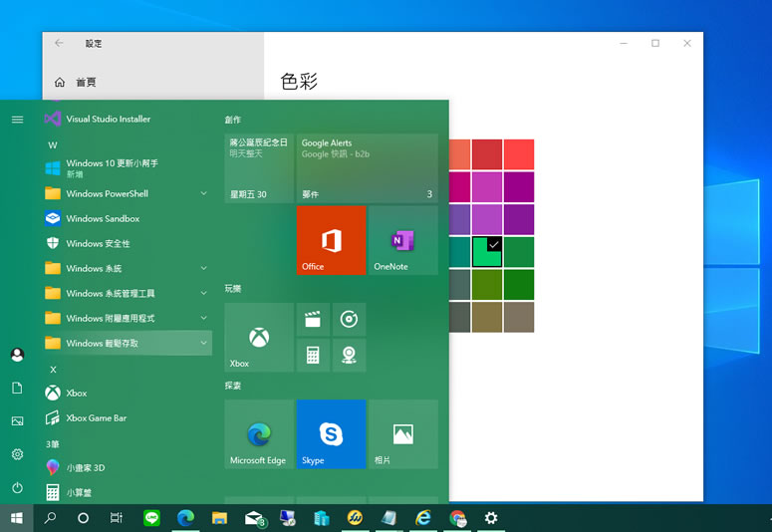Click the Office tile
The image size is (772, 532).
tap(332, 240)
